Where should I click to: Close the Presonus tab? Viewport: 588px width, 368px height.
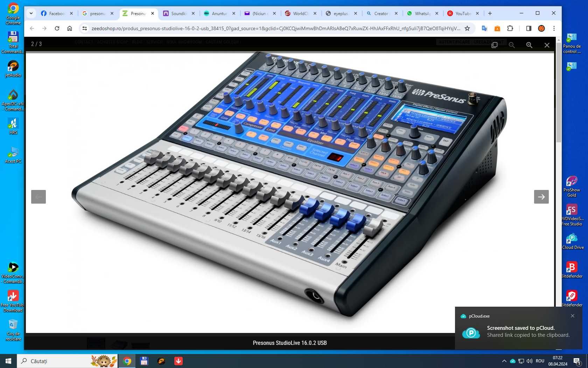[x=153, y=13]
